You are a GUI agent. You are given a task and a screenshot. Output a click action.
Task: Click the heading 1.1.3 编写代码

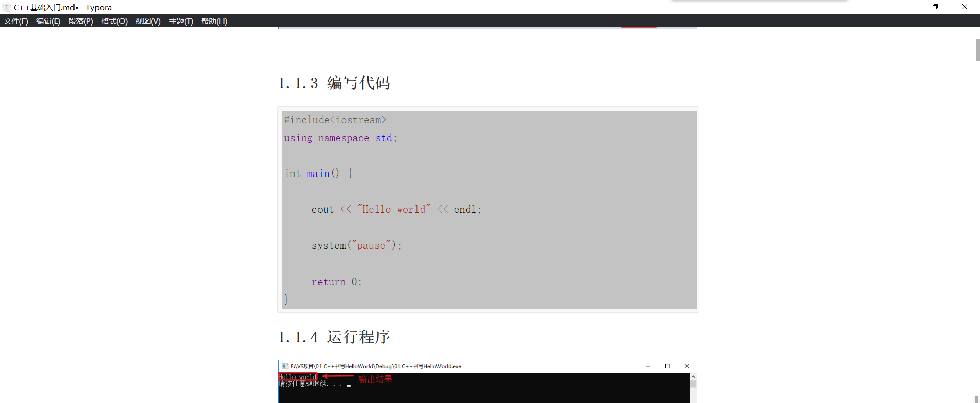coord(334,83)
